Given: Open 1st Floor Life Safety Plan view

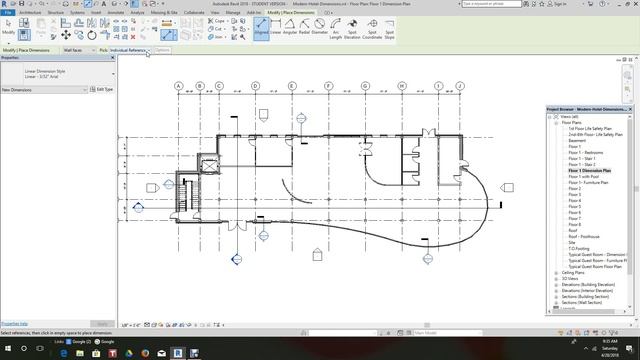Looking at the screenshot, I should [590, 129].
